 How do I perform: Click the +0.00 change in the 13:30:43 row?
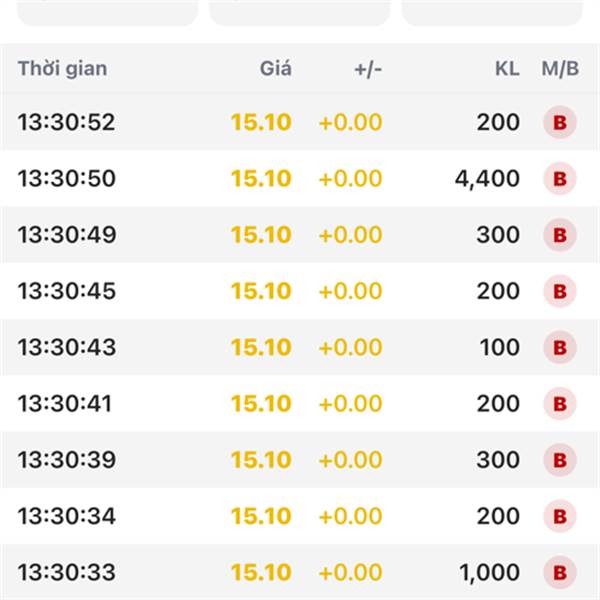(x=350, y=348)
